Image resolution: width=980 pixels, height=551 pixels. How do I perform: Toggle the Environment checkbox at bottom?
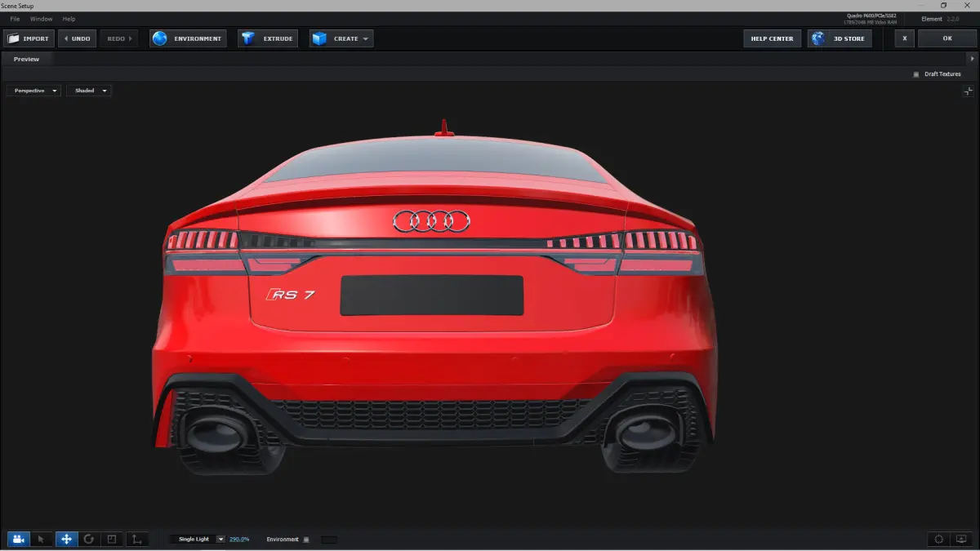(306, 540)
